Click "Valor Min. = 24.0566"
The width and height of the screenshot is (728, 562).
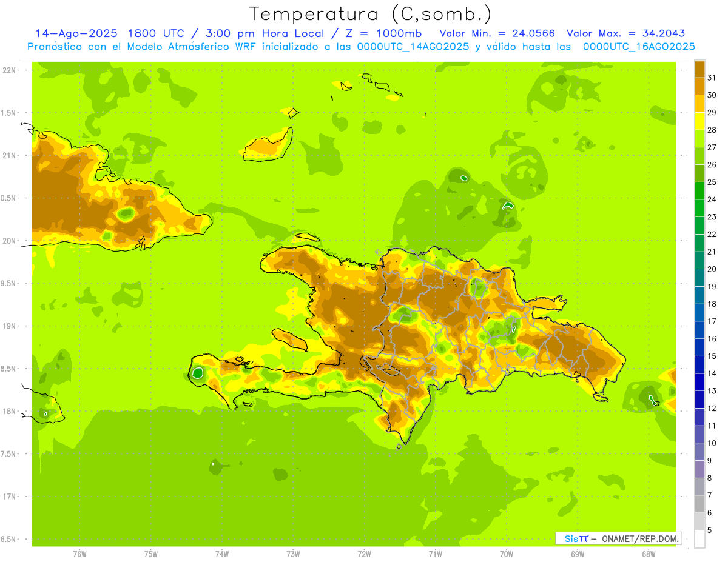(497, 33)
